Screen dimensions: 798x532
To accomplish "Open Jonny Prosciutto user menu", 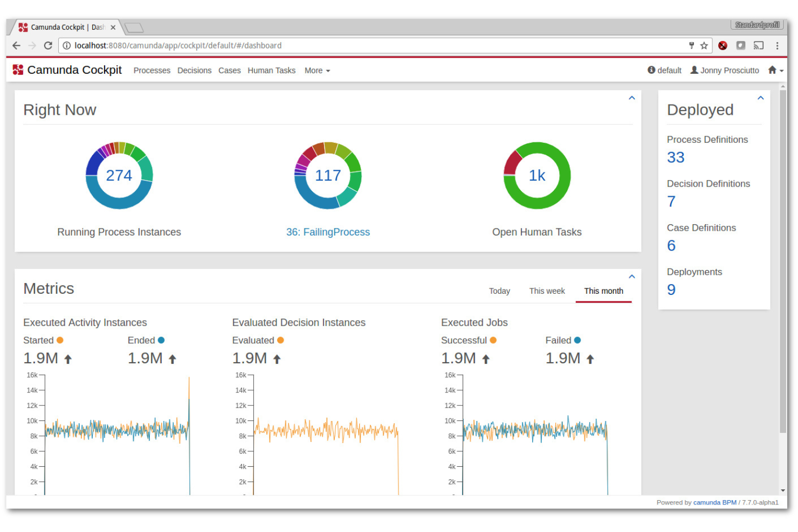I will (725, 70).
